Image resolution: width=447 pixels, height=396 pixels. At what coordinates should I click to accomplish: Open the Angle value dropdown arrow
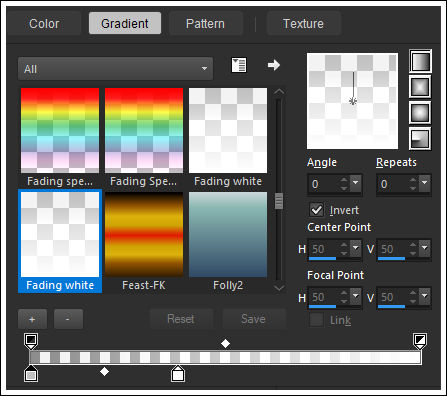(x=356, y=184)
